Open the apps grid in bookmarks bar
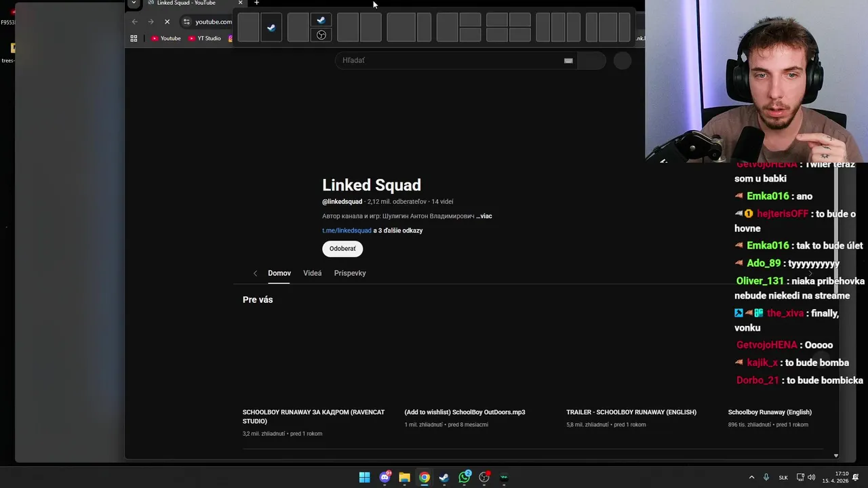868x488 pixels. (x=134, y=38)
